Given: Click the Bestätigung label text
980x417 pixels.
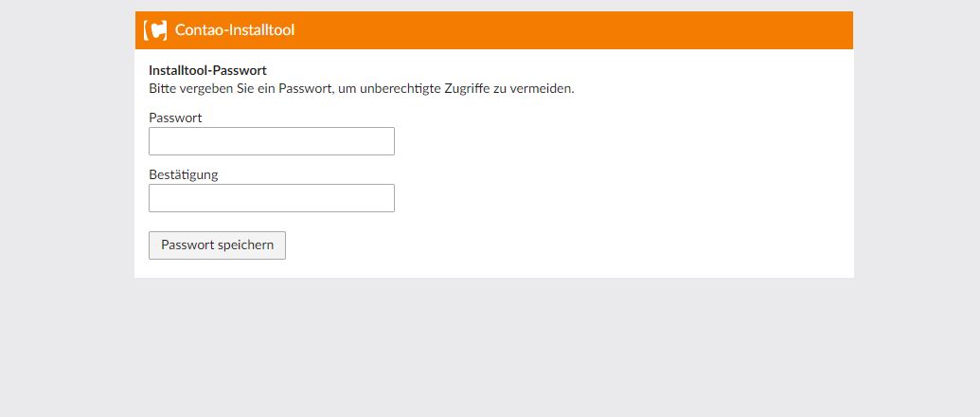Looking at the screenshot, I should click(x=183, y=174).
